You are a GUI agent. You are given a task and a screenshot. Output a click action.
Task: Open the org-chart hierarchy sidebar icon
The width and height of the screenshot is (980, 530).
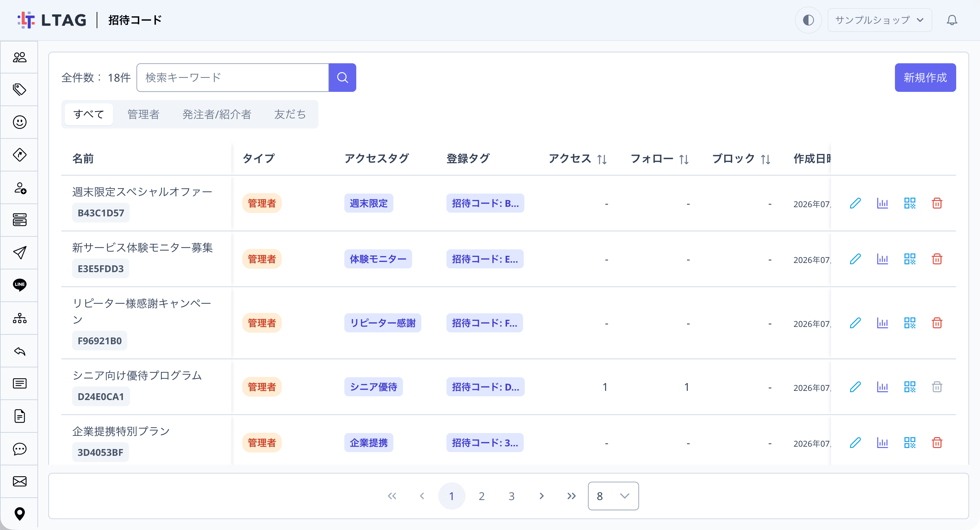(19, 318)
